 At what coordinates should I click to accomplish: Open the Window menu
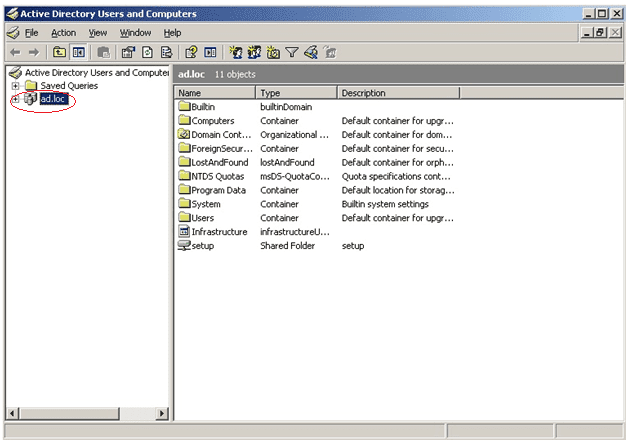click(136, 33)
